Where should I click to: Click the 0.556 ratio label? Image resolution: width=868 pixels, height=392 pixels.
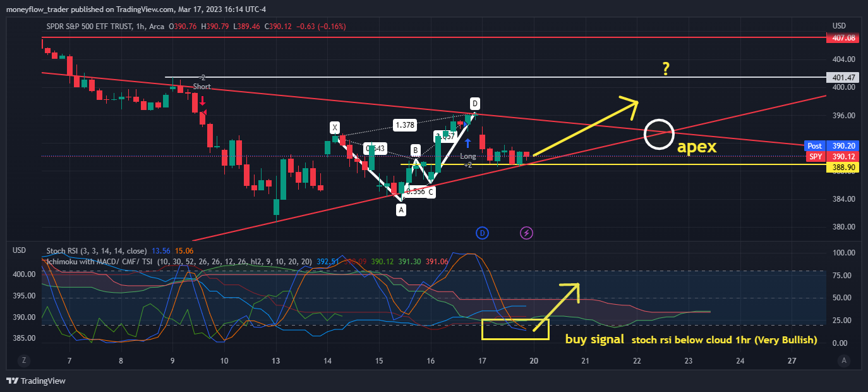[x=415, y=192]
